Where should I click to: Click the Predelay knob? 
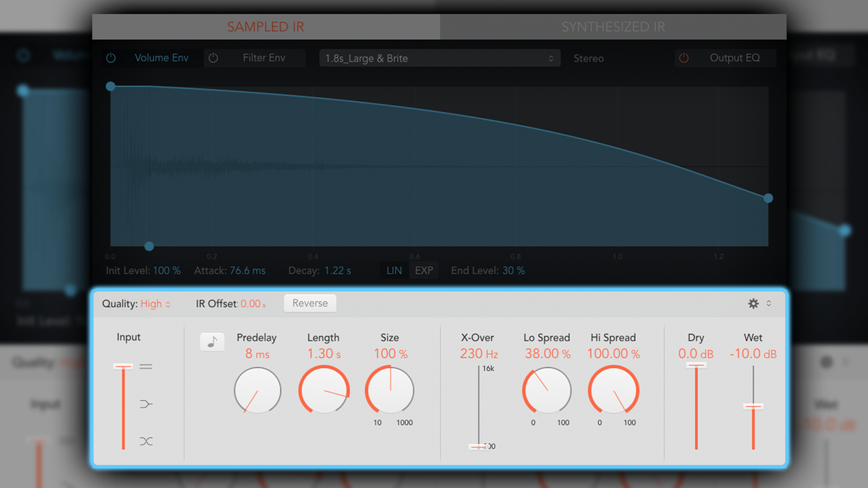(x=257, y=390)
